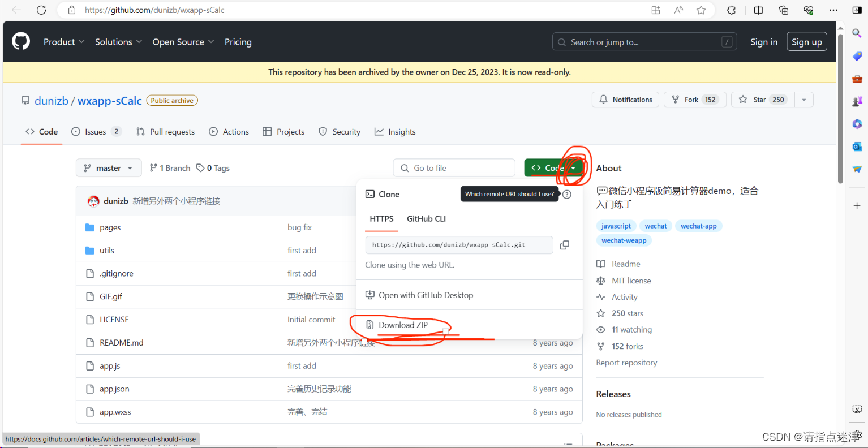Click the sidebar plus add icon
Image resolution: width=868 pixels, height=448 pixels.
[x=857, y=205]
